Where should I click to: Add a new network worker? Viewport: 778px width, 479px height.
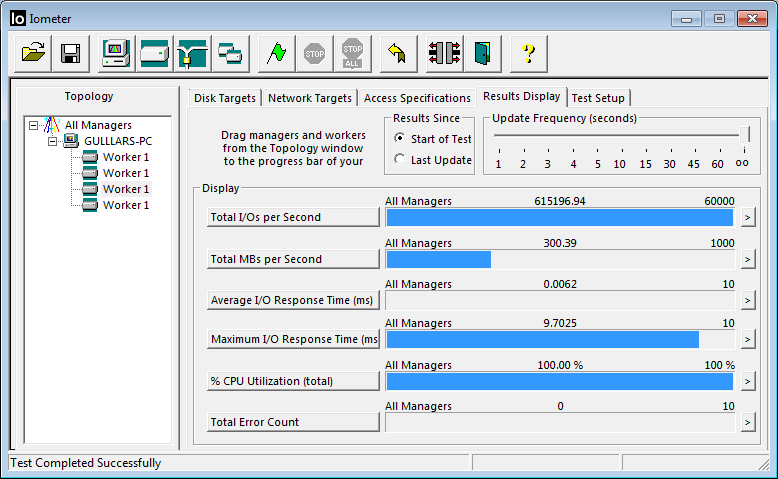191,54
